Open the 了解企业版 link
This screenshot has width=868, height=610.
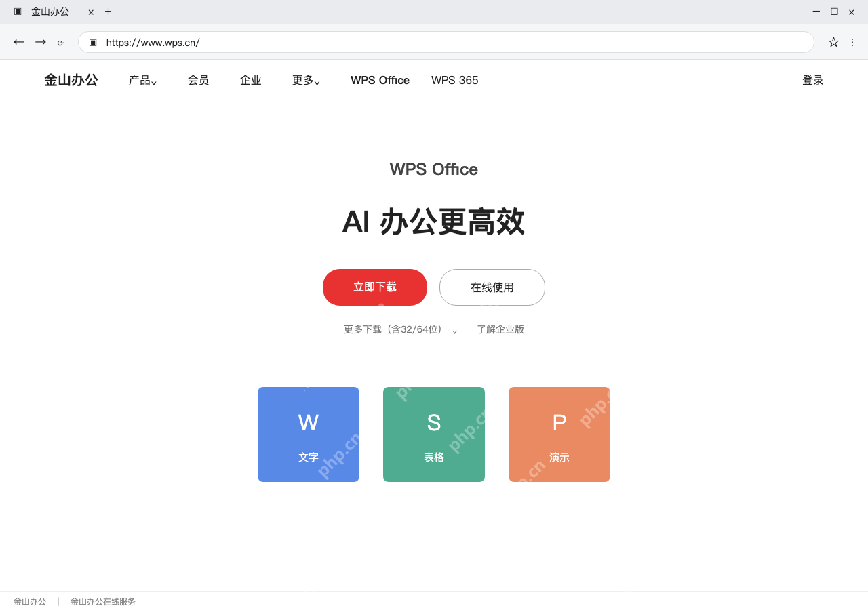pos(500,329)
